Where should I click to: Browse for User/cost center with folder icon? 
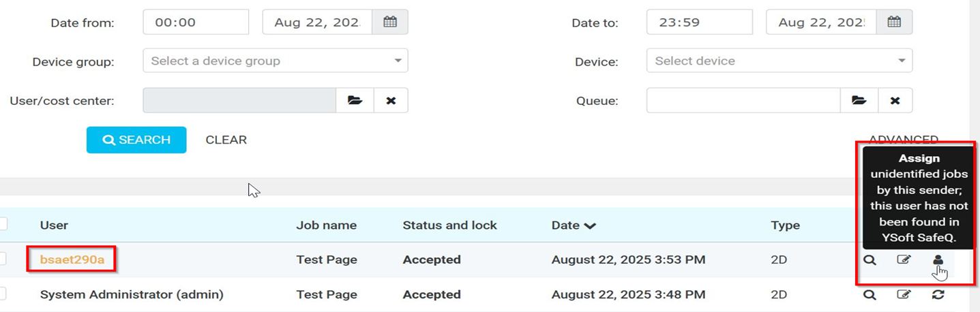click(x=355, y=100)
